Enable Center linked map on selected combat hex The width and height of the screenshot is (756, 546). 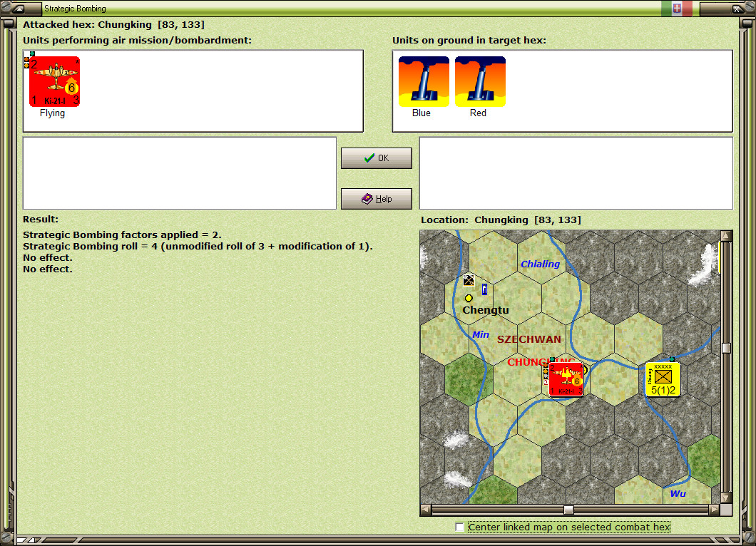[460, 527]
